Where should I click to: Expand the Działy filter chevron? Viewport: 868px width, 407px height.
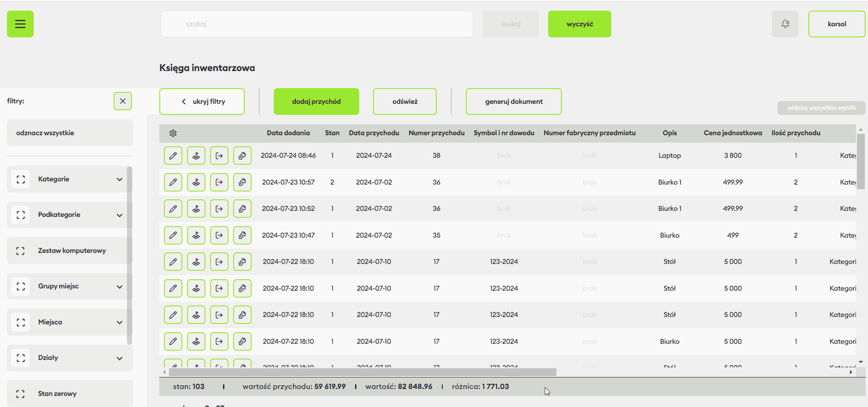pos(120,358)
